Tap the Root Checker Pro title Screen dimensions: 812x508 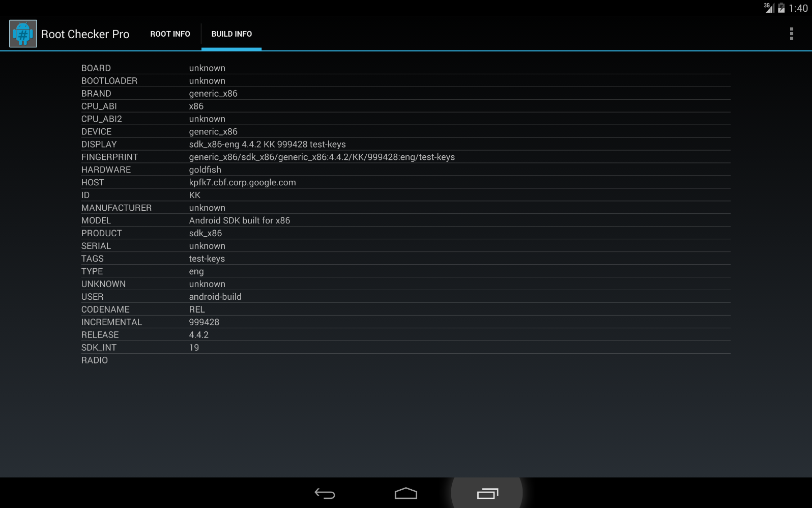tap(85, 34)
